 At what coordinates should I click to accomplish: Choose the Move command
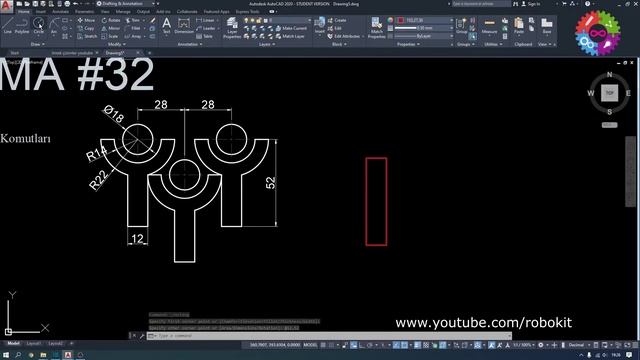(86, 20)
